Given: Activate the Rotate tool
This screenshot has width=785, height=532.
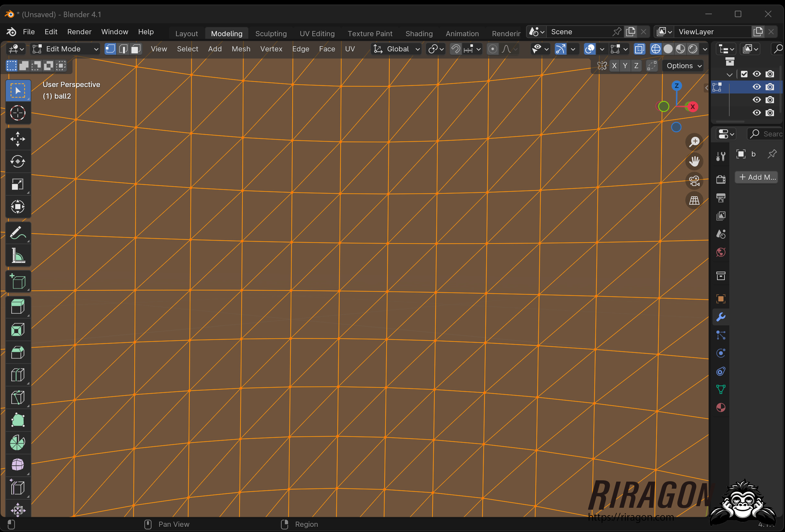Looking at the screenshot, I should tap(17, 161).
